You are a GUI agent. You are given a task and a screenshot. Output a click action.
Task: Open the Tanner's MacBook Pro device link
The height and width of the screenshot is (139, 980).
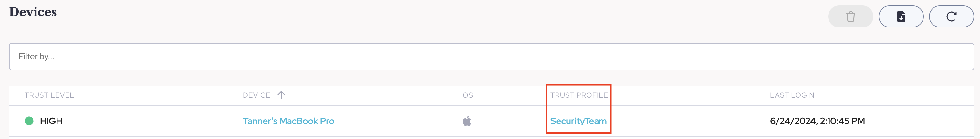288,121
